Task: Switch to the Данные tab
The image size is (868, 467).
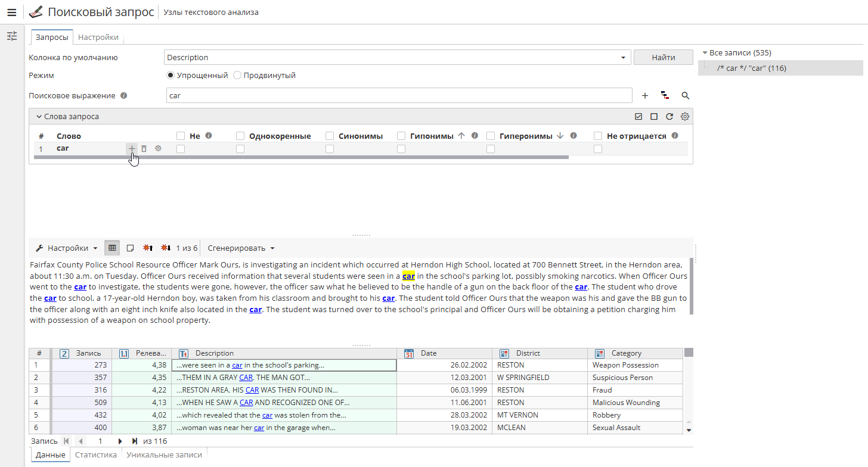Action: [x=50, y=454]
